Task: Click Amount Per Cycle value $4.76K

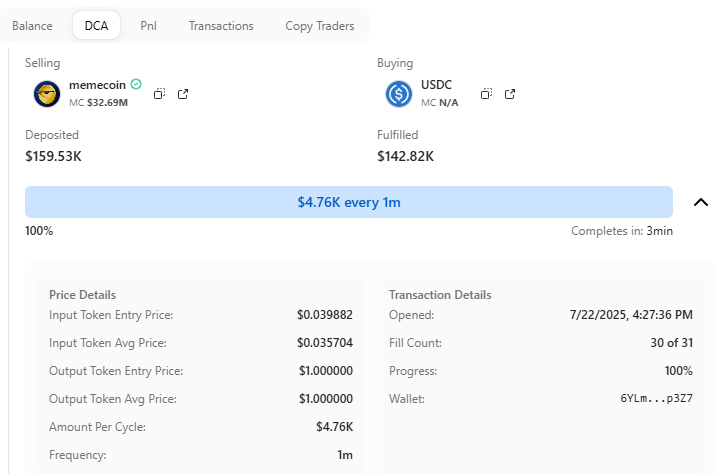Action: click(x=335, y=427)
